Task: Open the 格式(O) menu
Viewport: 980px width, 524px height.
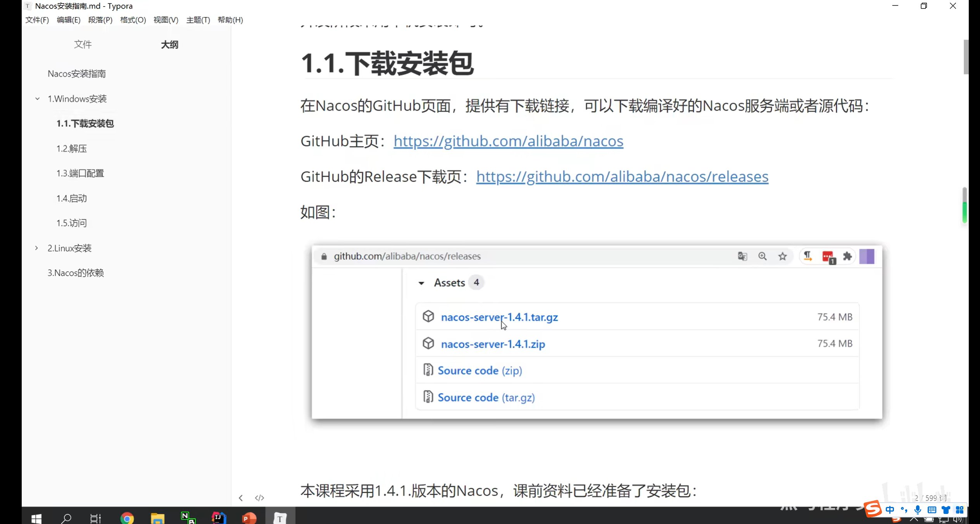Action: pyautogui.click(x=133, y=20)
